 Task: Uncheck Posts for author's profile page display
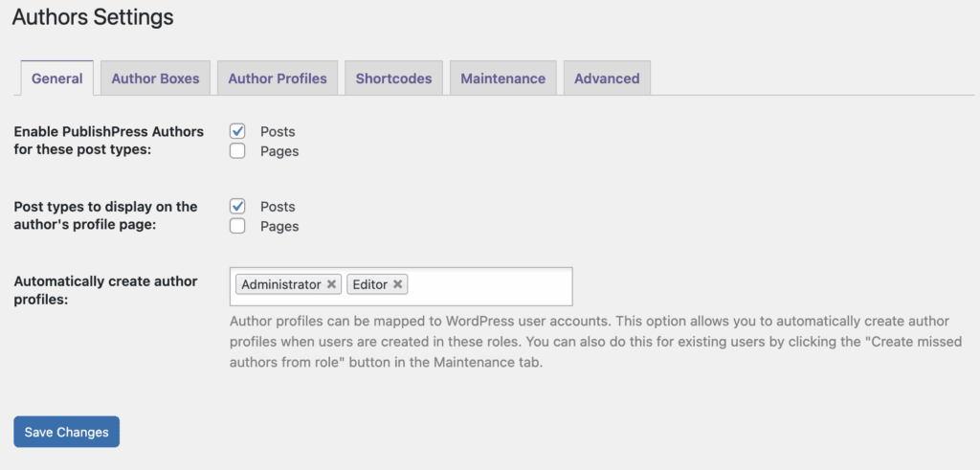237,206
